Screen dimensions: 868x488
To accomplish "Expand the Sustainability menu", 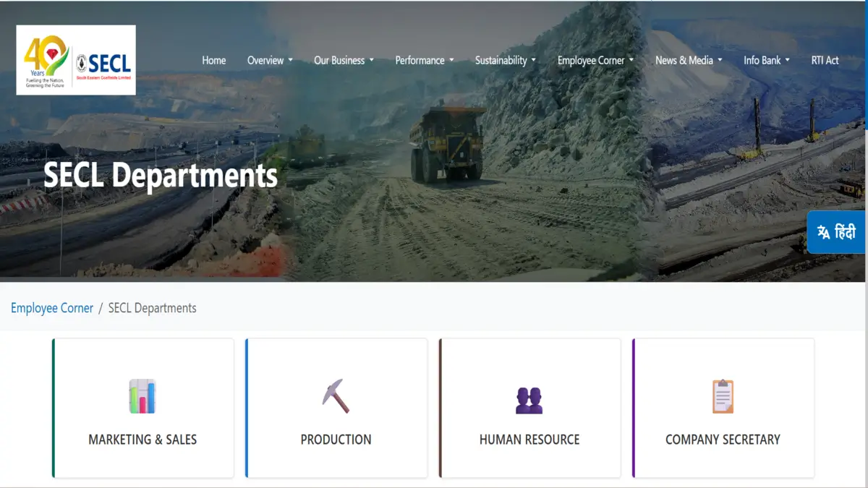I will click(x=506, y=61).
